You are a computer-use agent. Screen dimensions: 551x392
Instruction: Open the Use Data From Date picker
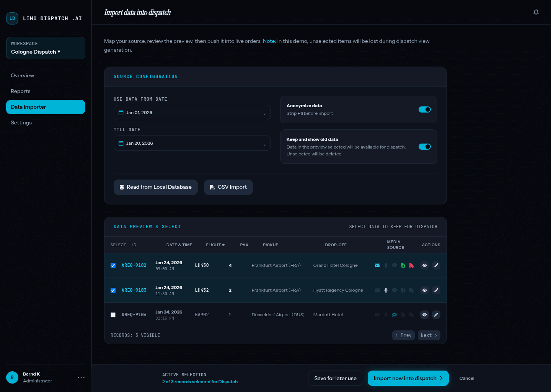click(x=192, y=113)
